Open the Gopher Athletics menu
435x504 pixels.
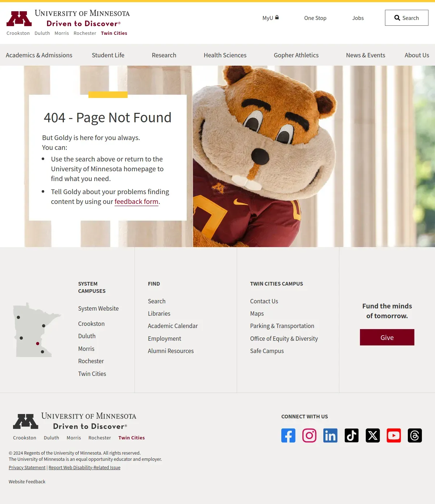296,55
